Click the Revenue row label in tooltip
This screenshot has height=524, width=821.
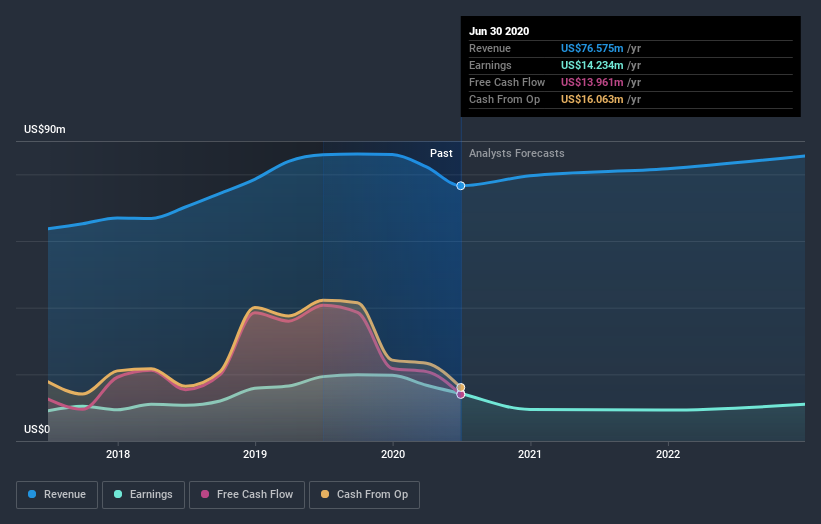tap(490, 48)
